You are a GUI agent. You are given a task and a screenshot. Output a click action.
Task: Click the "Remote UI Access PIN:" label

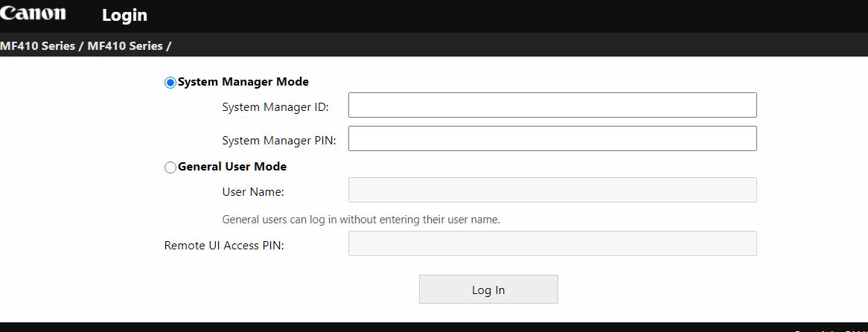[x=224, y=245]
